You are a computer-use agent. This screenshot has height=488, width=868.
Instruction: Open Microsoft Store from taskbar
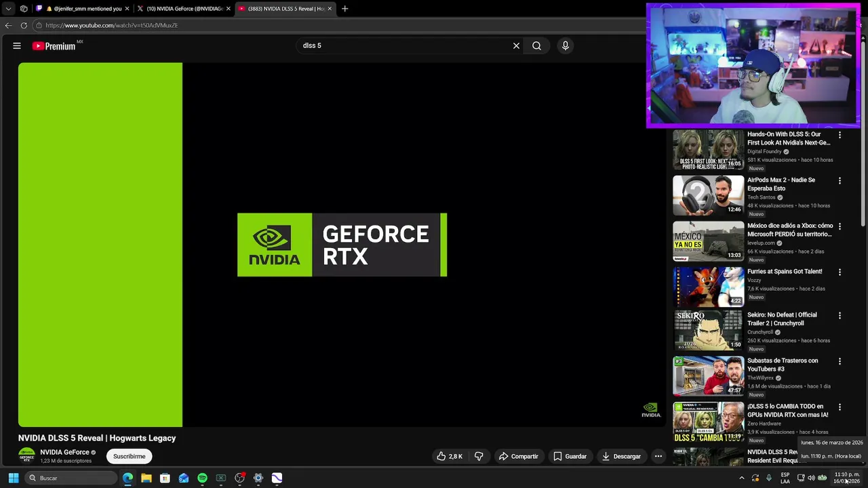click(x=165, y=478)
